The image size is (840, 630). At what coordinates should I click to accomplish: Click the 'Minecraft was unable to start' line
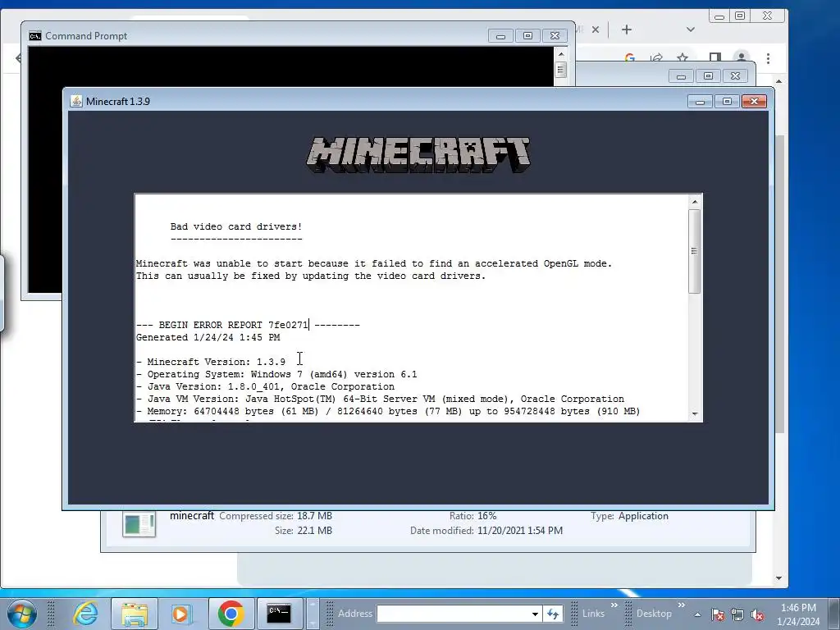374,263
